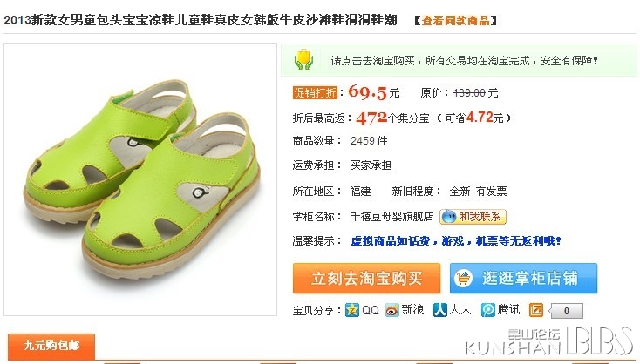Image resolution: width=640 pixels, height=364 pixels.
Task: Click the product title text
Action: click(201, 20)
